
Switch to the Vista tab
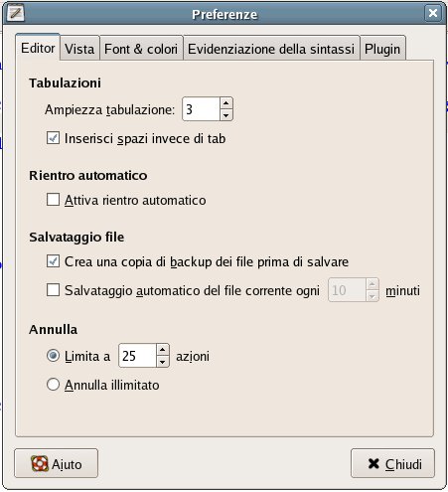coord(79,49)
